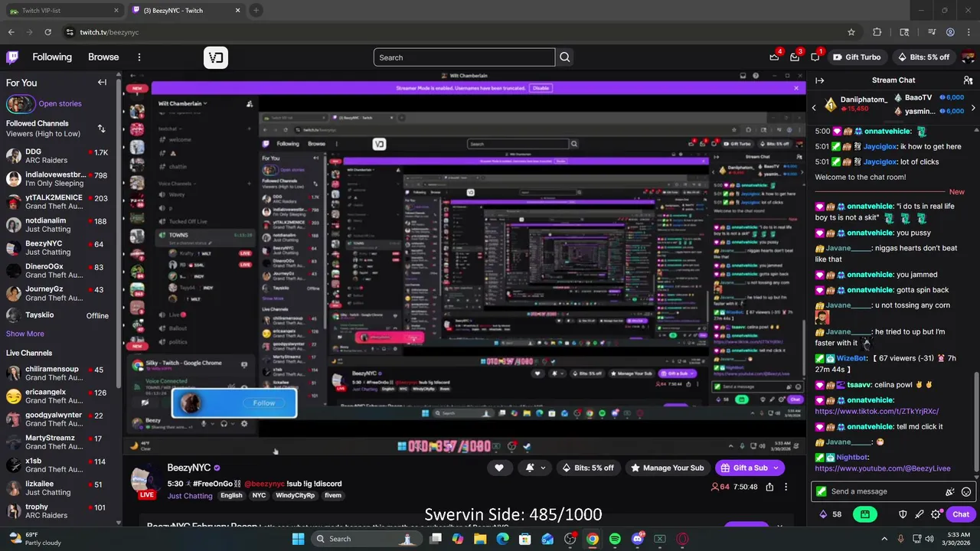
Task: Click the Send a message input
Action: (884, 492)
